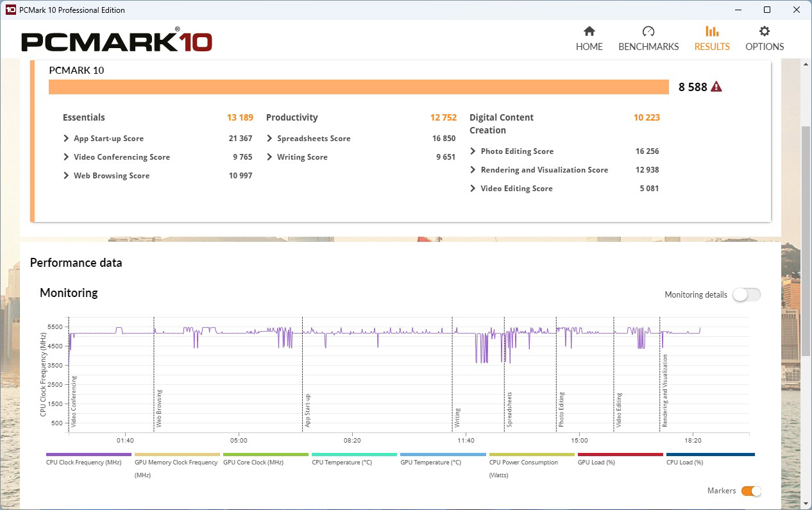The image size is (812, 510).
Task: Click the Performance data heading
Action: pos(76,263)
